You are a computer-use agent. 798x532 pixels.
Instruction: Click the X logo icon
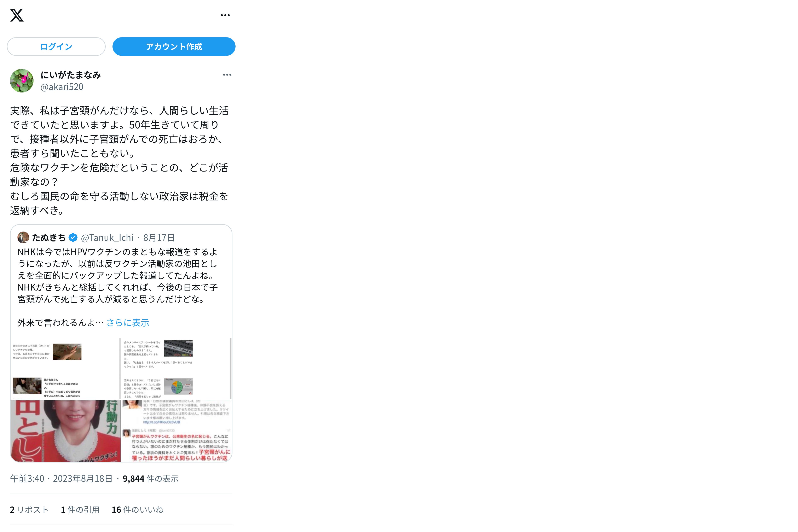[17, 15]
